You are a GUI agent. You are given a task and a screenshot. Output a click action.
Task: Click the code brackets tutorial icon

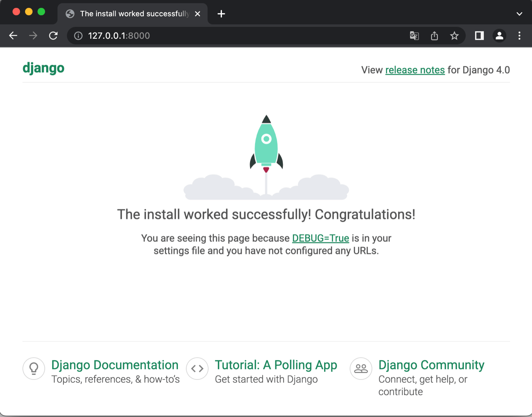(197, 368)
